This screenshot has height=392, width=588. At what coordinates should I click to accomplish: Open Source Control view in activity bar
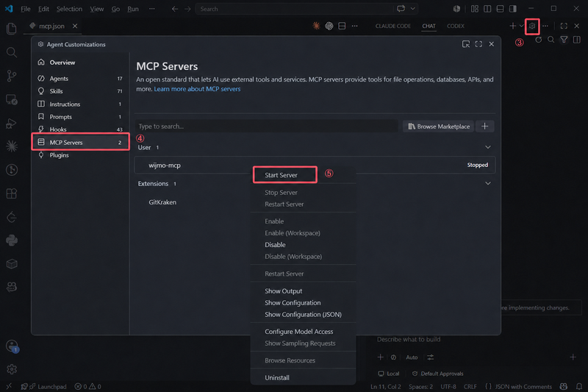pyautogui.click(x=12, y=76)
